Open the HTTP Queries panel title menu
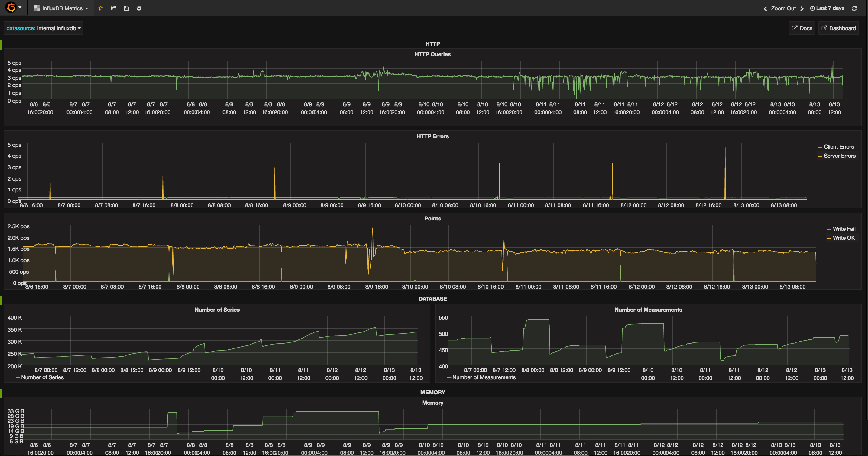The image size is (868, 456). (432, 54)
